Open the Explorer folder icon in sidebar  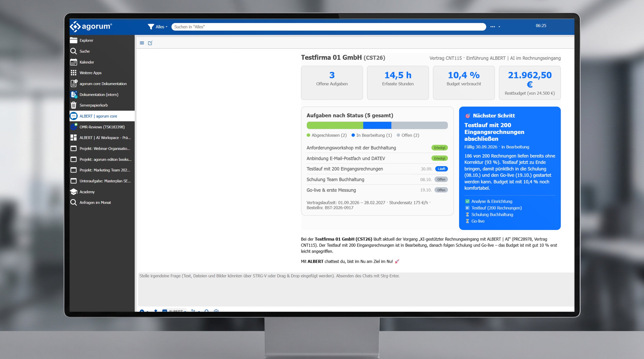73,40
